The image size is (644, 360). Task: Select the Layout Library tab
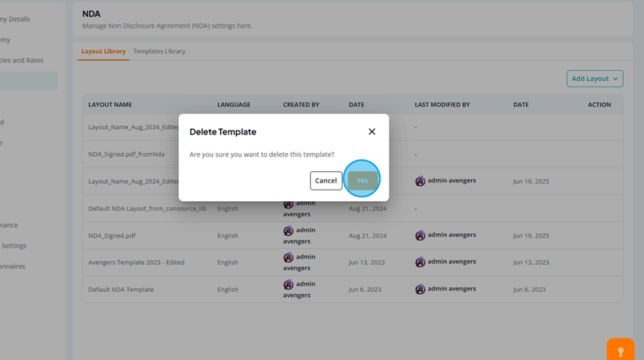click(103, 52)
